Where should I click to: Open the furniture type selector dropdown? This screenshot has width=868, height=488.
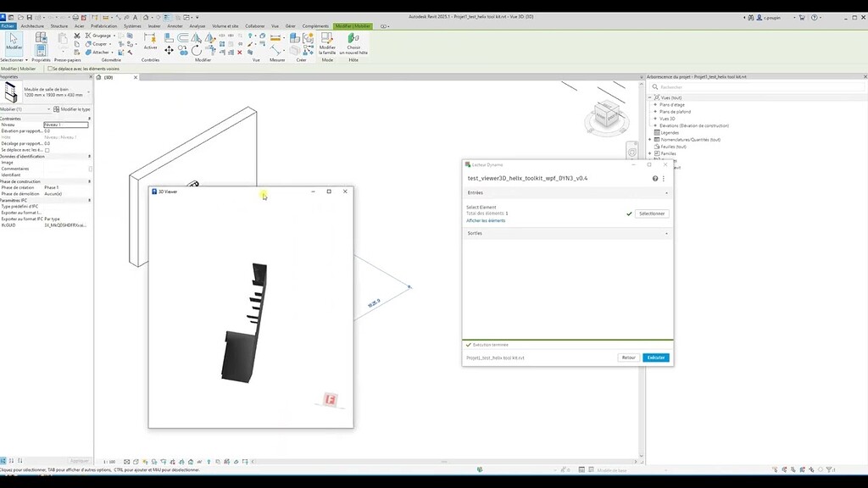88,91
